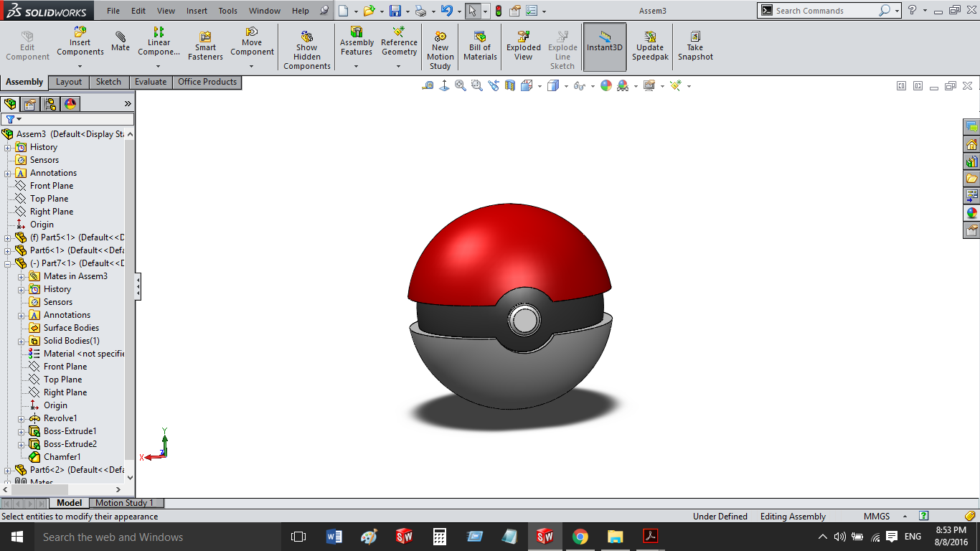
Task: Open Smart Fasteners tool
Action: coord(205,47)
